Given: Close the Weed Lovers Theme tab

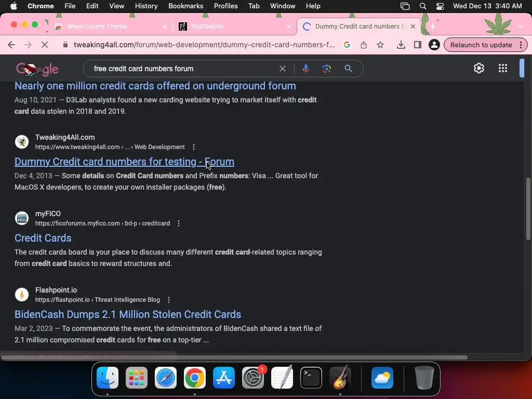Looking at the screenshot, I should [165, 26].
